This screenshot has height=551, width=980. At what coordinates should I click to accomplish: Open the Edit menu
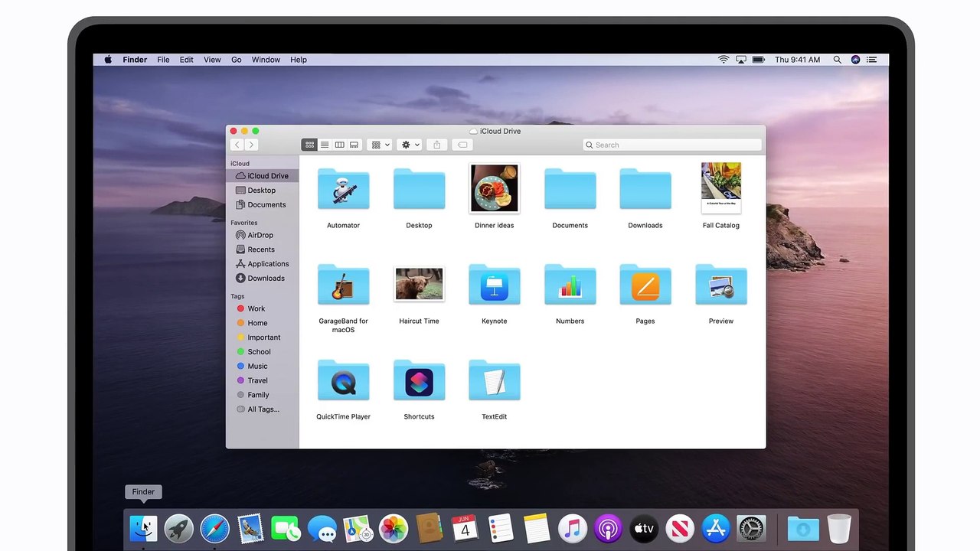click(x=187, y=60)
